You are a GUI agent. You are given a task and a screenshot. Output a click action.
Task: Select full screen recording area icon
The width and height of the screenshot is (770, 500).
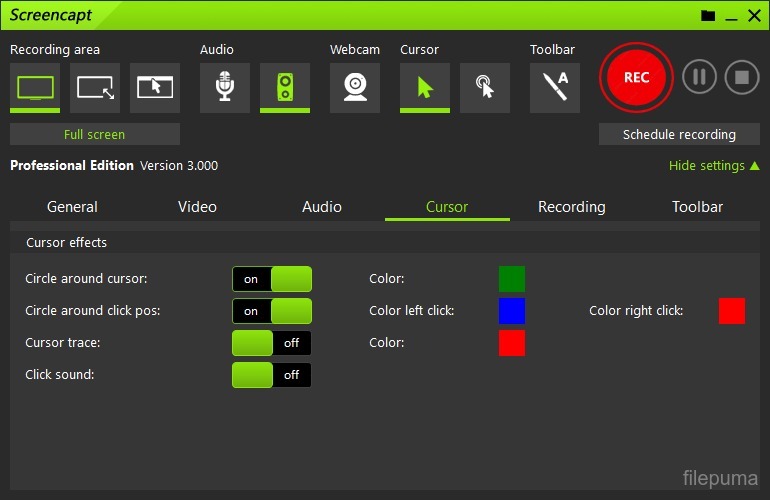click(x=35, y=88)
